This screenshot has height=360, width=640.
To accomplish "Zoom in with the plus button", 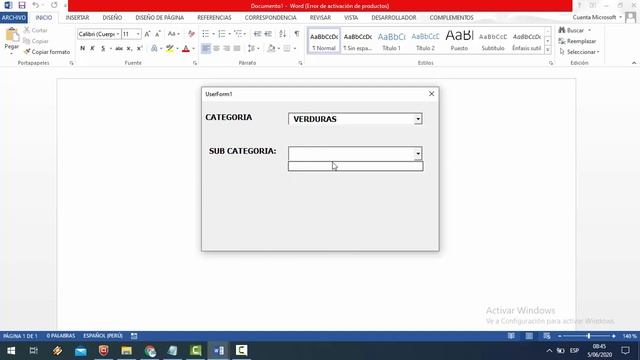I will tap(613, 336).
